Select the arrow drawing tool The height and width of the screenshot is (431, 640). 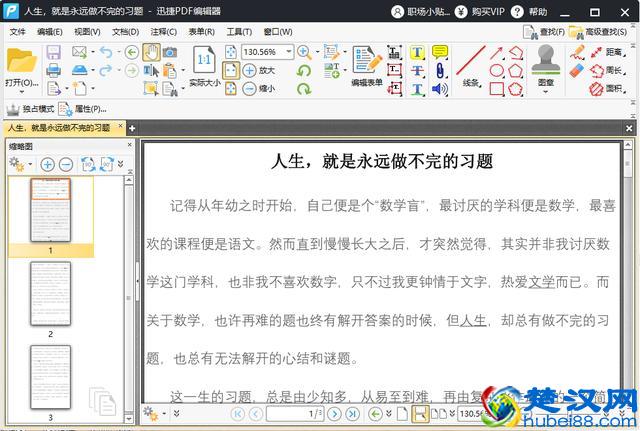(496, 52)
